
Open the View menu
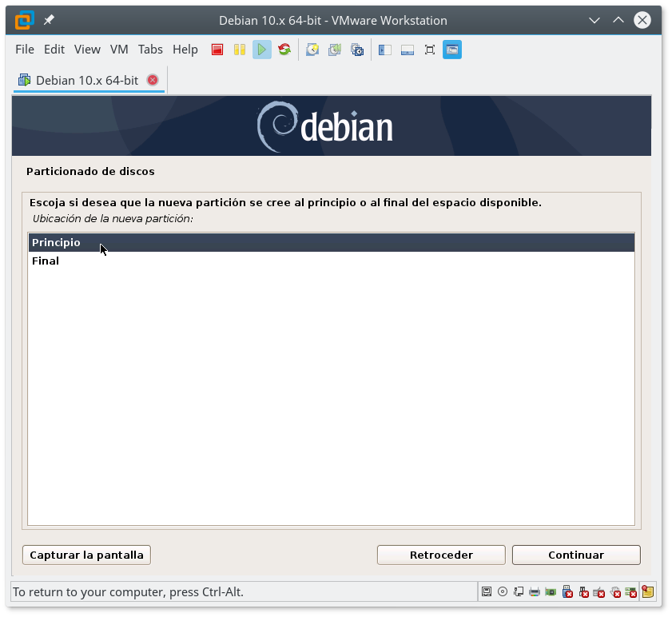coord(87,50)
